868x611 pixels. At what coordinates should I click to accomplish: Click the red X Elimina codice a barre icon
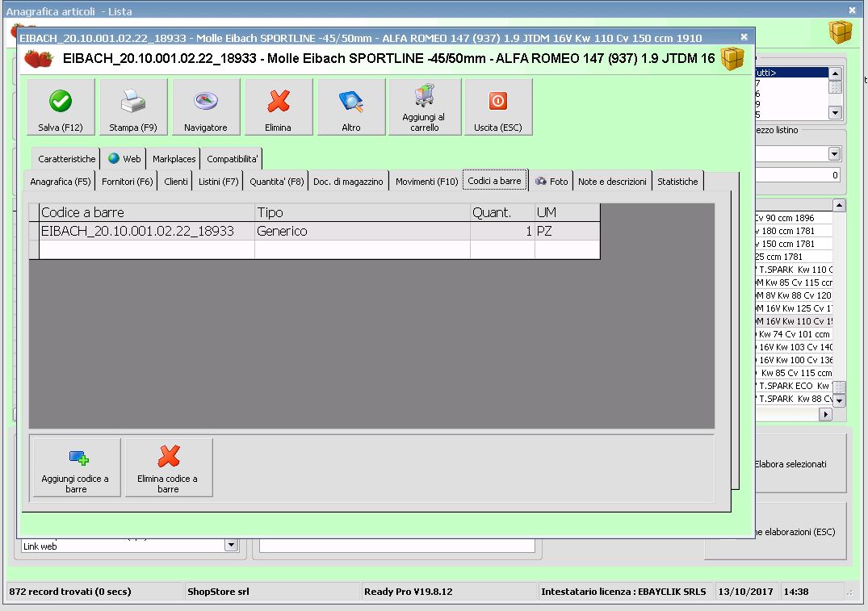[x=169, y=457]
